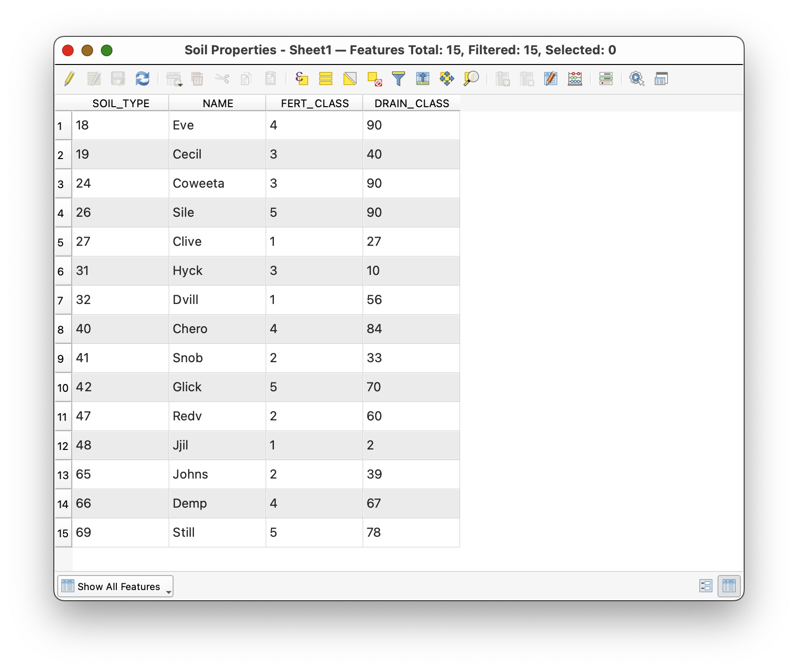Viewport: 798px width, 672px height.
Task: Sort by the DRAIN_CLASS column header
Action: pyautogui.click(x=412, y=103)
